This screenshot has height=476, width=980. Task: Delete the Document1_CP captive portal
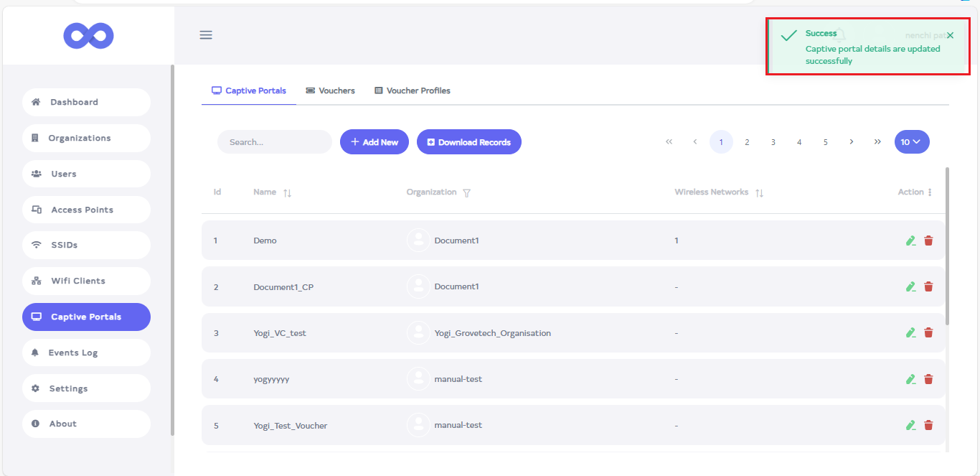[x=928, y=286]
